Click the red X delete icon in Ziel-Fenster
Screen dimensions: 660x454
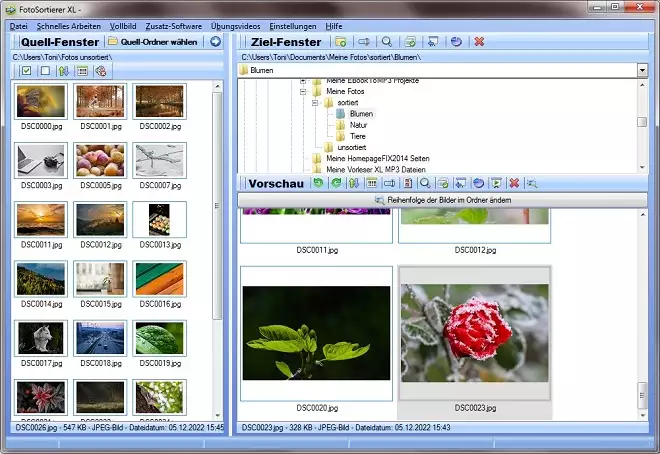[x=479, y=42]
